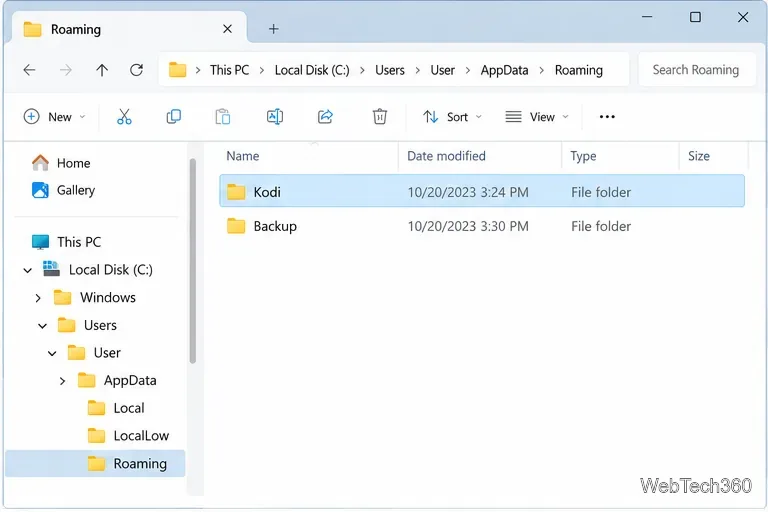Go forward with the right arrow
Screen dimensions: 768x512
pos(66,70)
